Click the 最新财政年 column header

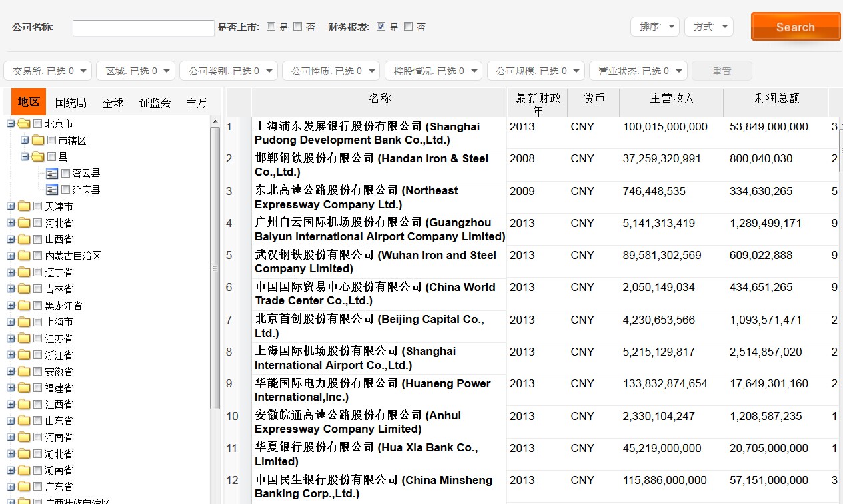point(537,103)
